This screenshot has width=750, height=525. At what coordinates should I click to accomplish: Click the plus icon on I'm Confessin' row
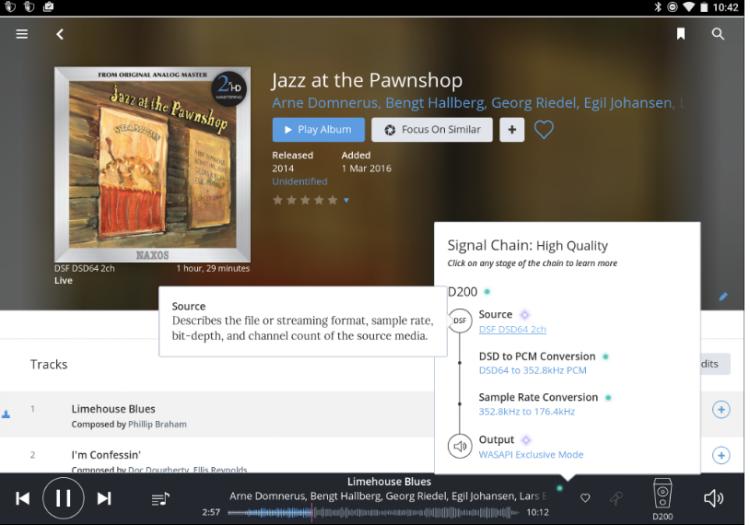[x=721, y=455]
